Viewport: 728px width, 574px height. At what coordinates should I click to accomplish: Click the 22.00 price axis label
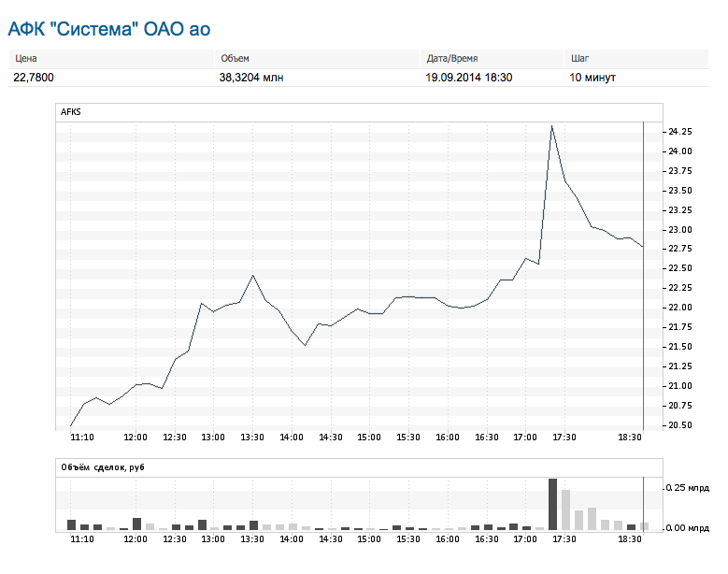click(x=679, y=307)
